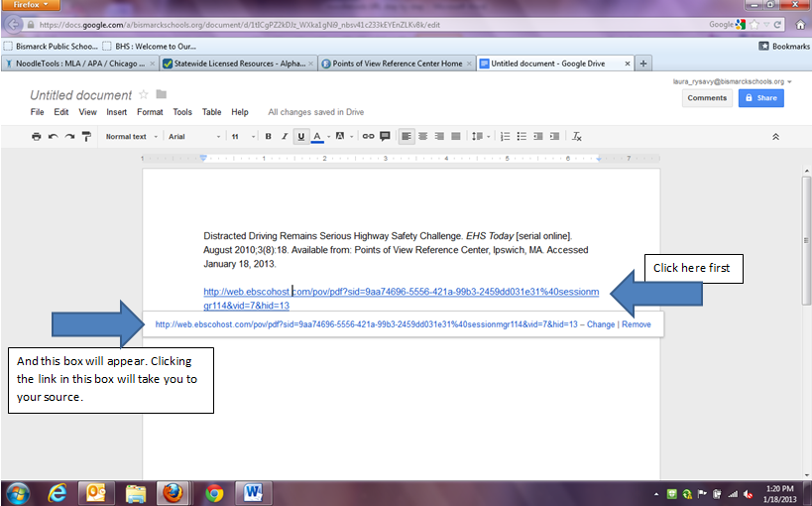Click Remove in the link popup
812x506 pixels.
636,324
